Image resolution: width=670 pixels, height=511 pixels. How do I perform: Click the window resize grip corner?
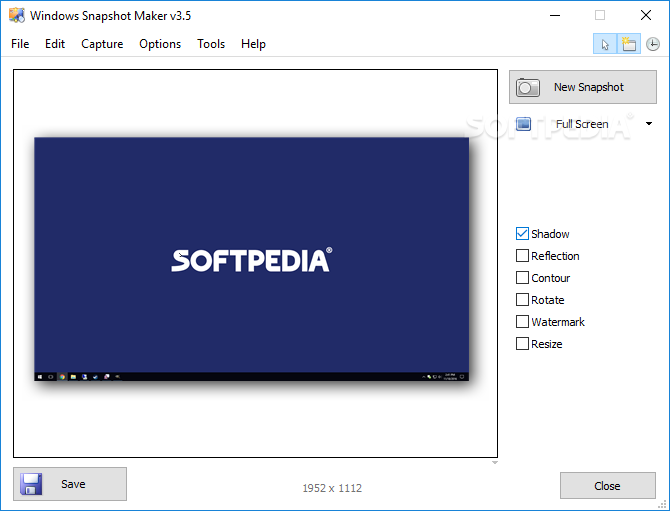(x=662, y=505)
